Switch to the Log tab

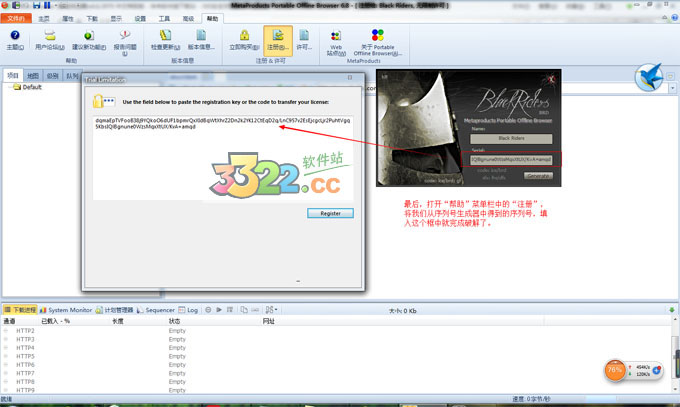188,310
